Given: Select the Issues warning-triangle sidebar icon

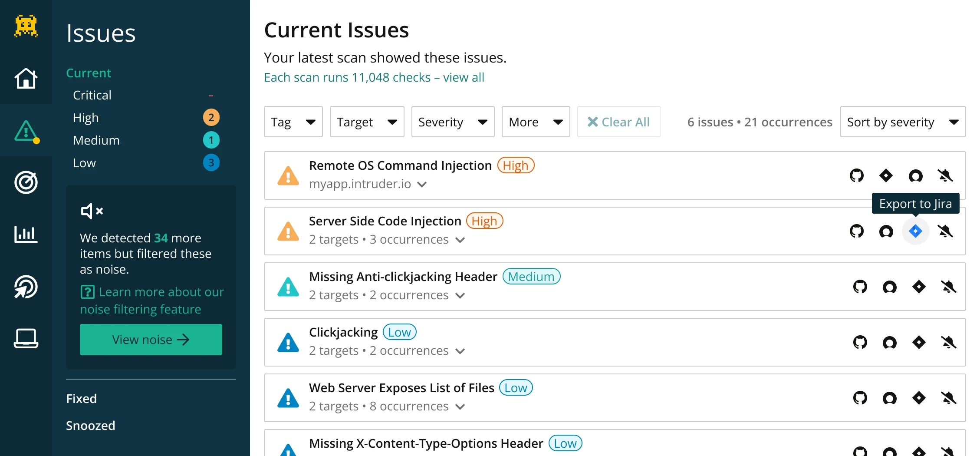Looking at the screenshot, I should 26,131.
